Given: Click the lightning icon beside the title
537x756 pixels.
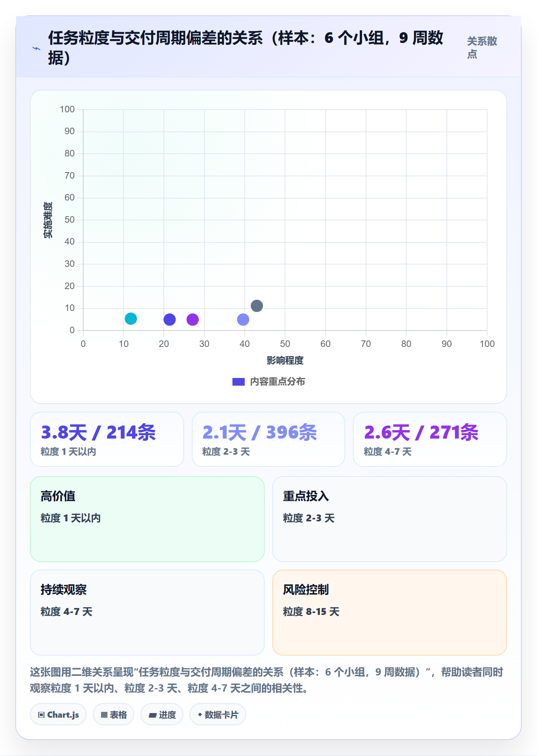Looking at the screenshot, I should point(36,48).
